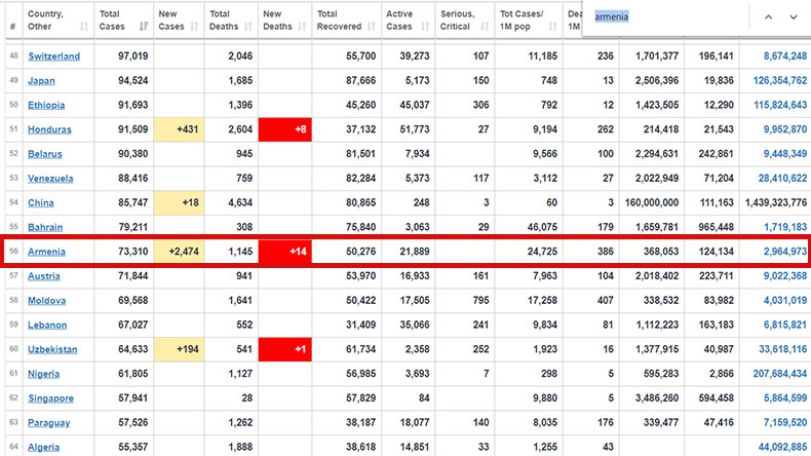Sort table by Country, Other column
The width and height of the screenshot is (811, 456).
coord(84,26)
